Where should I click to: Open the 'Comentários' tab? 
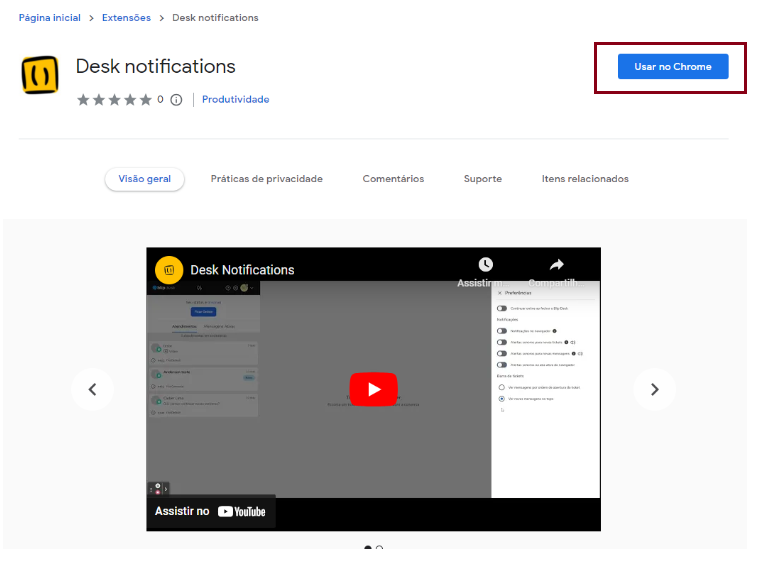point(393,179)
